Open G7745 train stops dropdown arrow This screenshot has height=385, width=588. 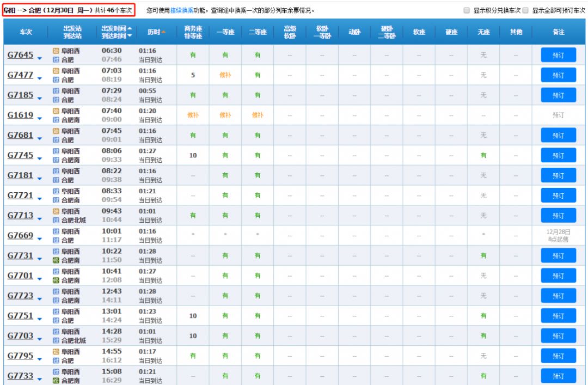[x=40, y=157]
